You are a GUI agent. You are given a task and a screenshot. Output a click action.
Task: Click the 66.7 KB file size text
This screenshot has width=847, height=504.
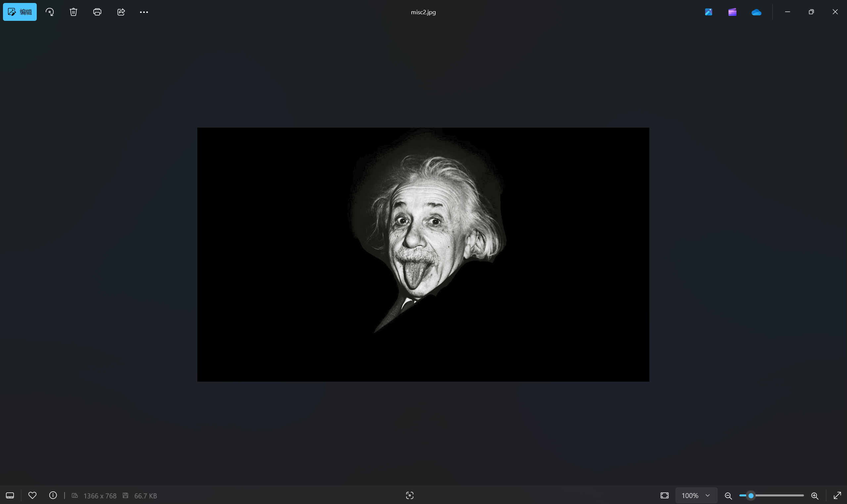146,496
